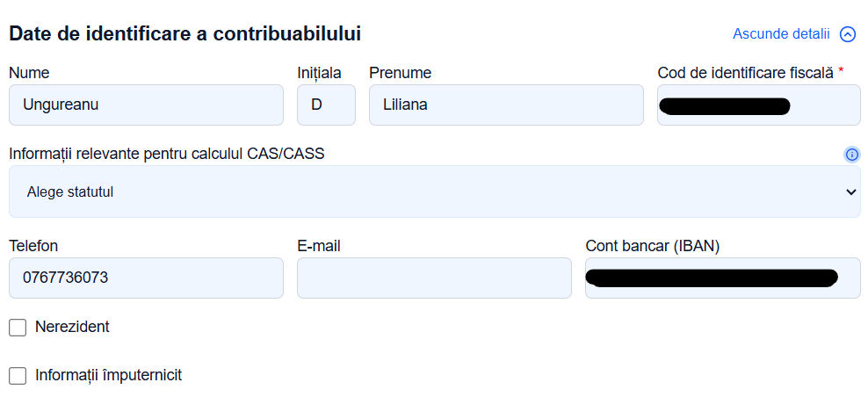Click the empty E-mail field
The width and height of the screenshot is (868, 397).
[x=434, y=278]
